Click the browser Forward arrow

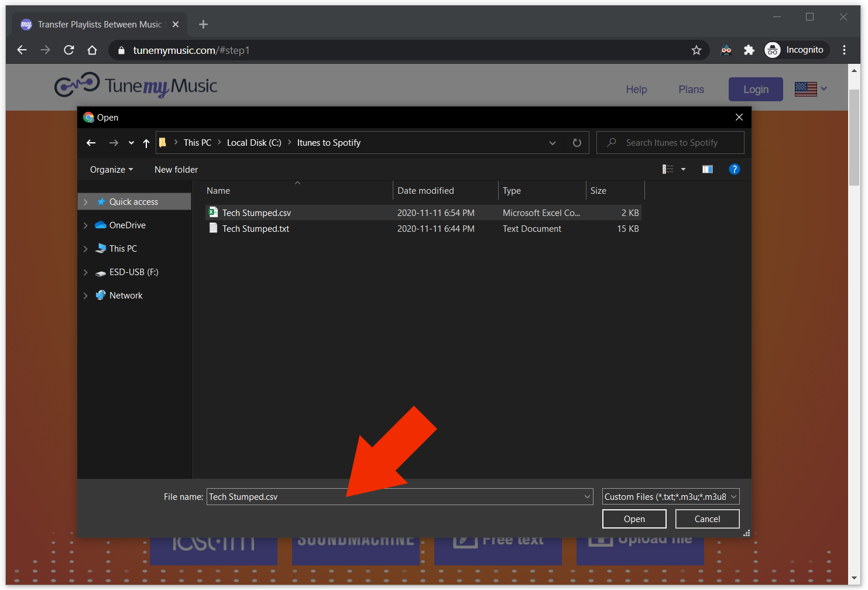coord(45,50)
